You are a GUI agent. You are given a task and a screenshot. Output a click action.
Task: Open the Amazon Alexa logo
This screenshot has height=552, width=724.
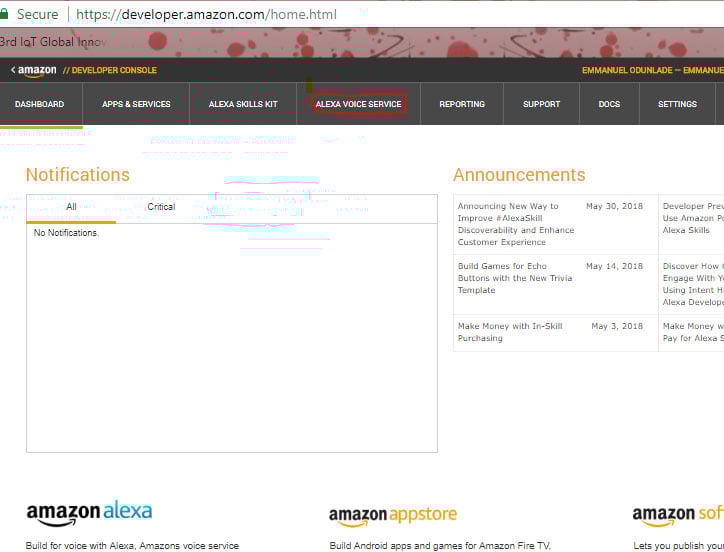[89, 513]
